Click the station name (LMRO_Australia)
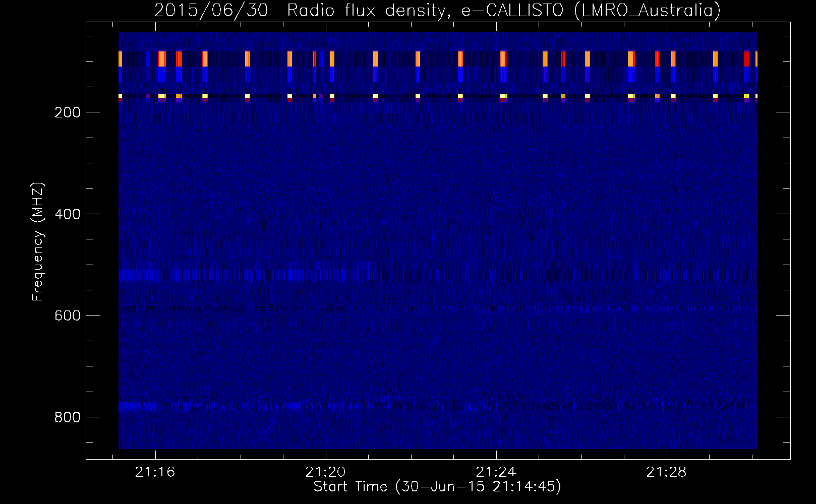This screenshot has width=816, height=504. [648, 11]
